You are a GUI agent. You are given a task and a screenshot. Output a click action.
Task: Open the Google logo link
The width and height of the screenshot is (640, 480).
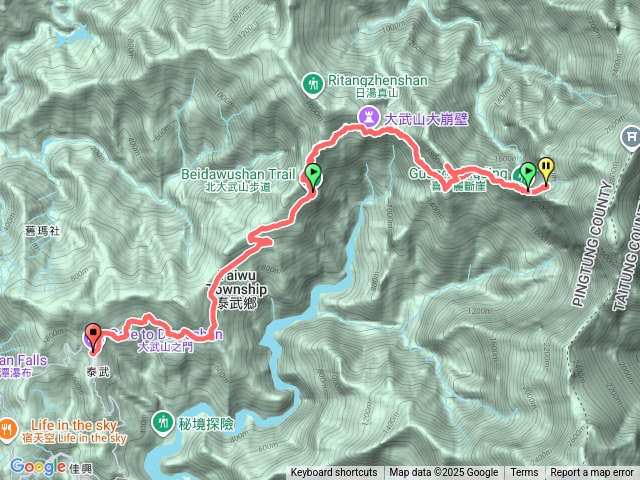point(38,467)
